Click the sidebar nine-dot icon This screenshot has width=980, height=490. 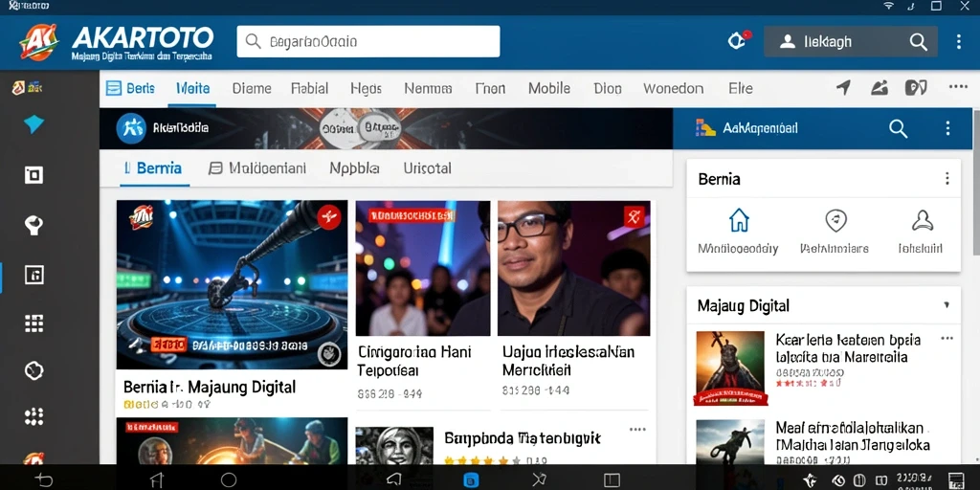pos(33,416)
